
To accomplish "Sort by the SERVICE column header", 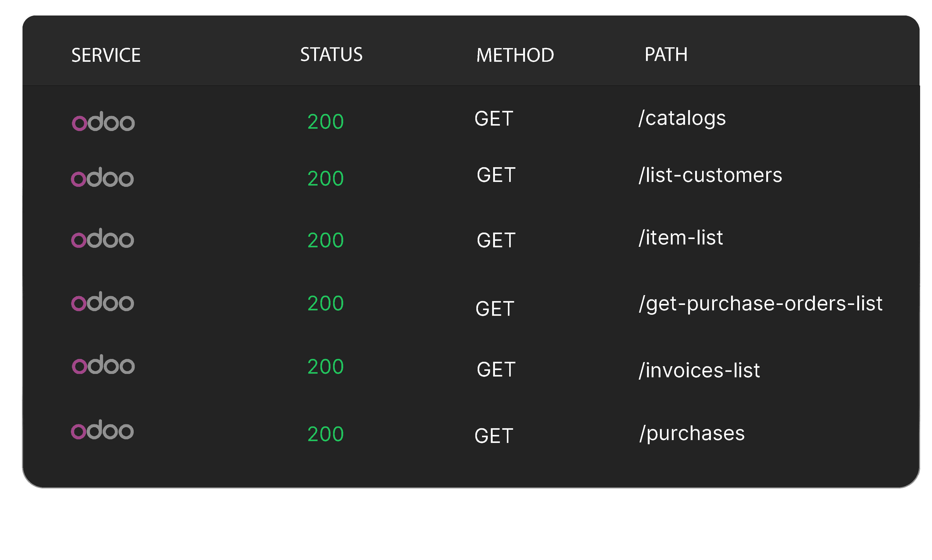I will coord(106,55).
